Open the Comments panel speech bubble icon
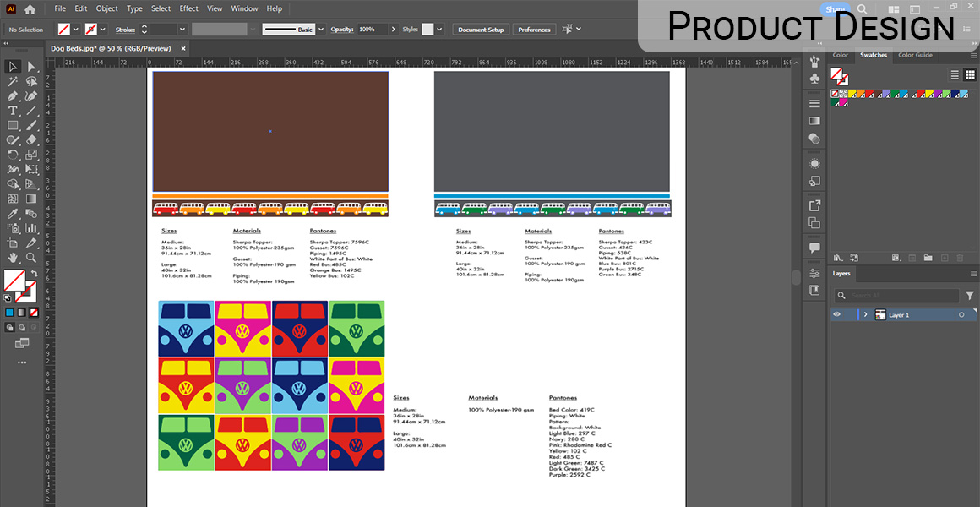Viewport: 980px width, 507px height. (x=814, y=248)
